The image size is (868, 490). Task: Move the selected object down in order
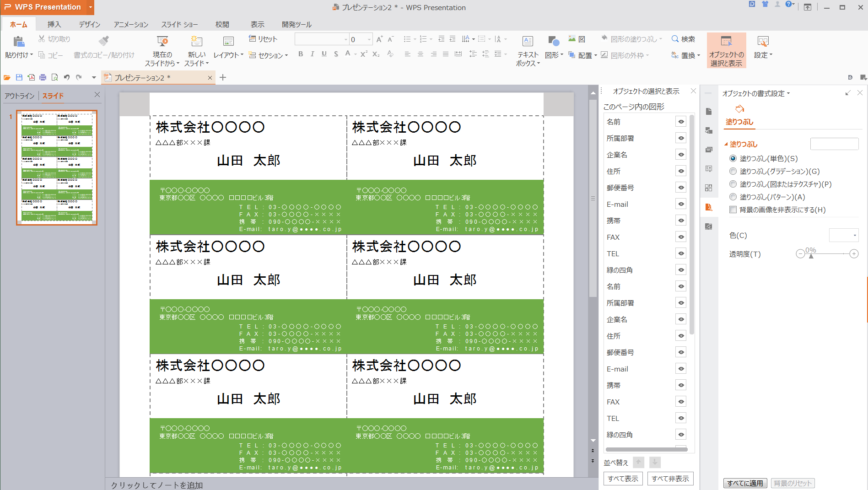(655, 462)
